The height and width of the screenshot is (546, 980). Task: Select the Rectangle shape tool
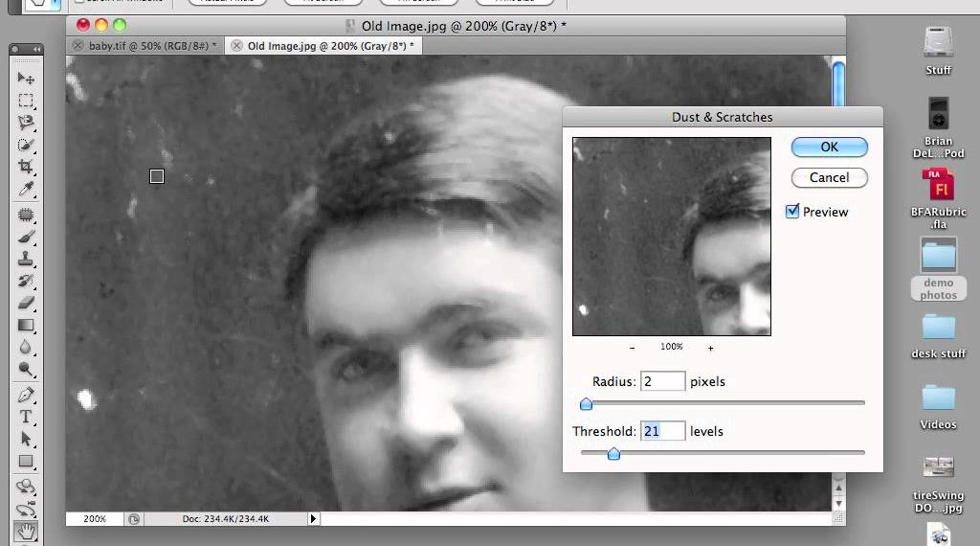[26, 462]
